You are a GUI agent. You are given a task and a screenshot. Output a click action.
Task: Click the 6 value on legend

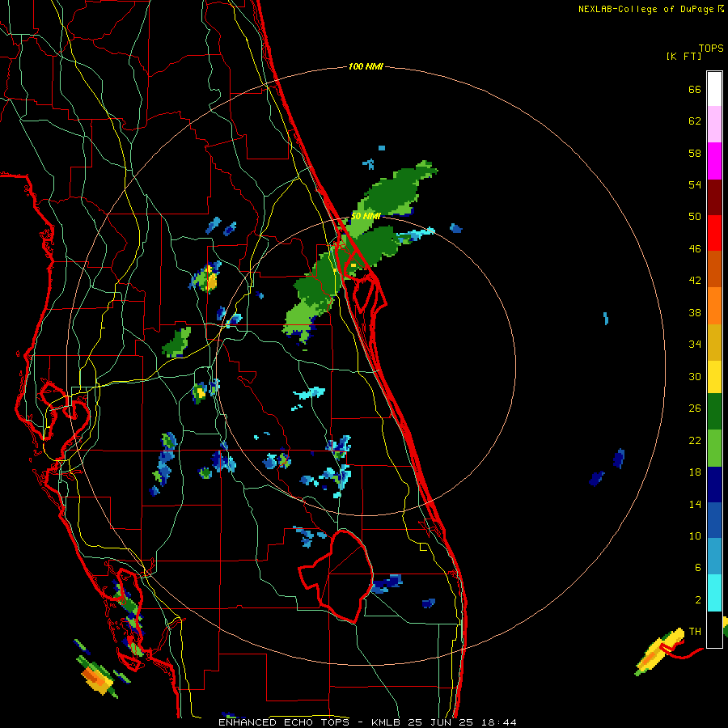tap(697, 568)
